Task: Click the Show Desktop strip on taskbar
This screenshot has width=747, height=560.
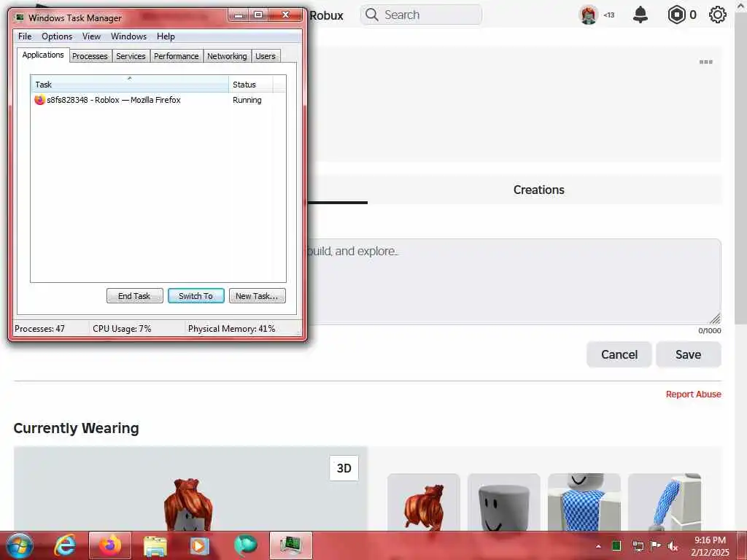Action: coord(743,545)
